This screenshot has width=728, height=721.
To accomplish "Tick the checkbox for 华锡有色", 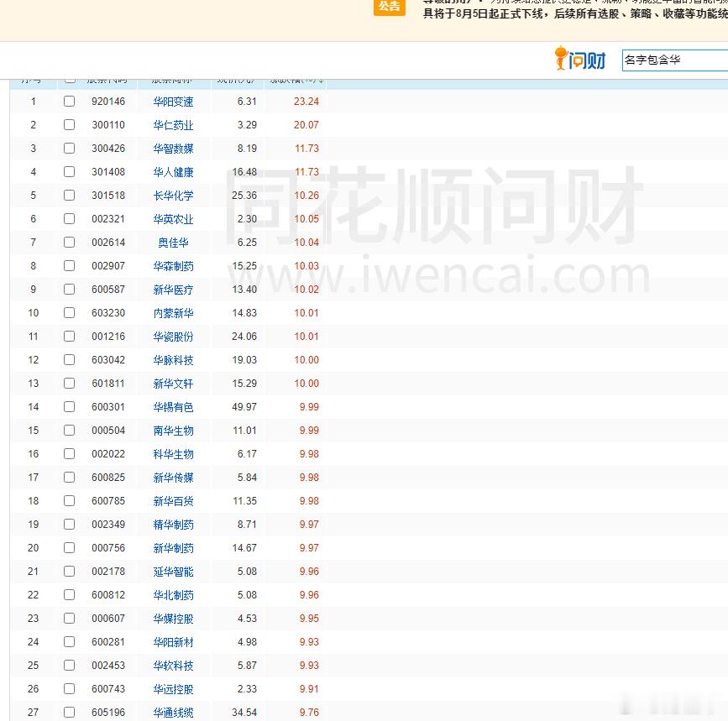I will coord(69,407).
